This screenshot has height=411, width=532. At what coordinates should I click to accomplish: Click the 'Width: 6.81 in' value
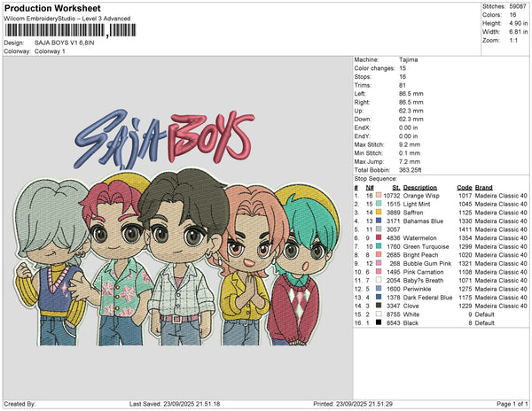(x=519, y=32)
